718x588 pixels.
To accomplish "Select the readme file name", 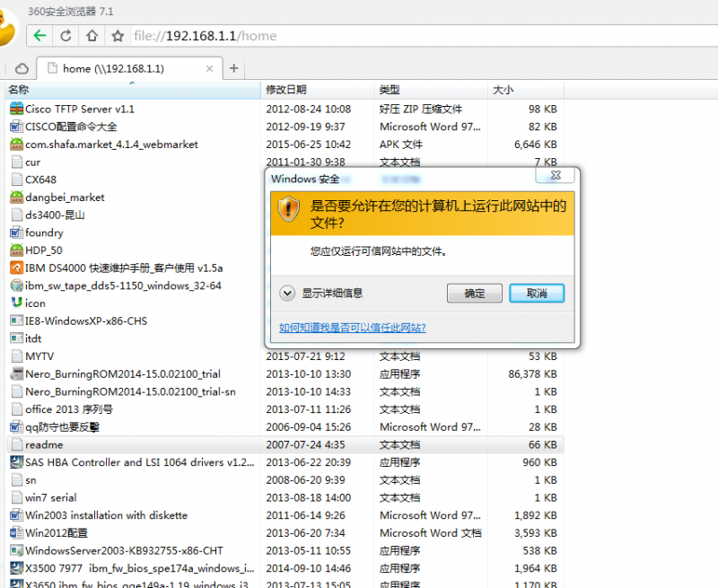I will tap(44, 444).
